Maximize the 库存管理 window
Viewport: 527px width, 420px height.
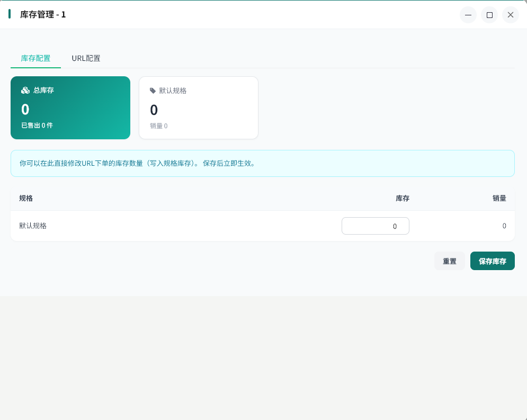coord(489,15)
